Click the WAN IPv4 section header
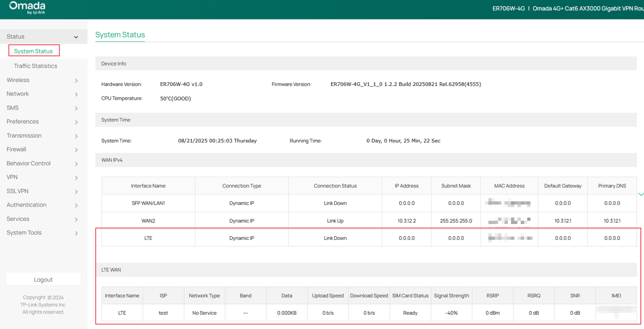Viewport: 644px width, 329px height. point(366,160)
